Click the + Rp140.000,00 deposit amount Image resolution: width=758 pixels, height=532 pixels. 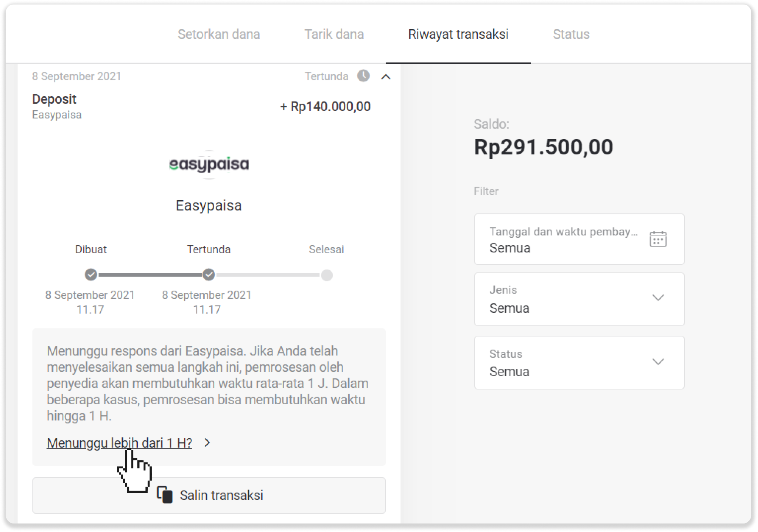(x=325, y=107)
